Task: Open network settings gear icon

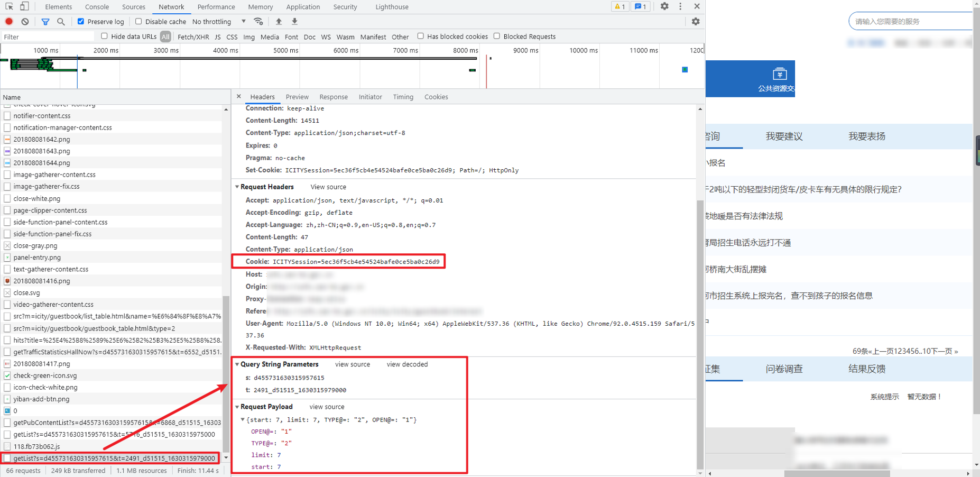Action: pyautogui.click(x=696, y=22)
